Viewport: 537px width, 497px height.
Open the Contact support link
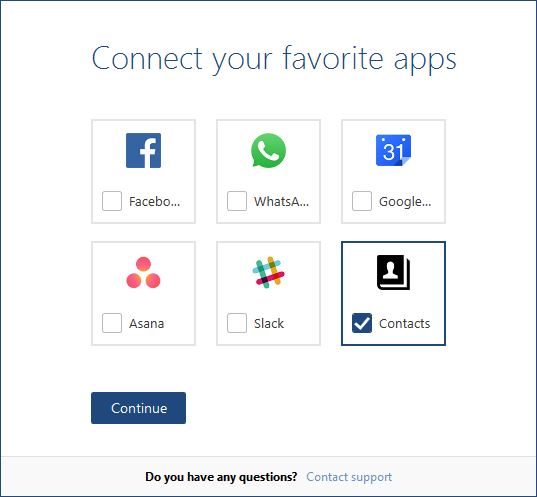coord(349,477)
